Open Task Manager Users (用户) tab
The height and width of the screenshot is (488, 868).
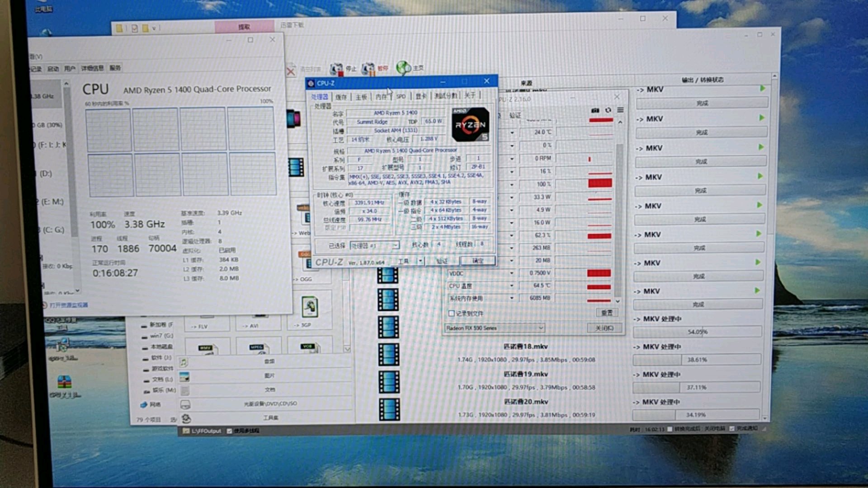(x=70, y=69)
